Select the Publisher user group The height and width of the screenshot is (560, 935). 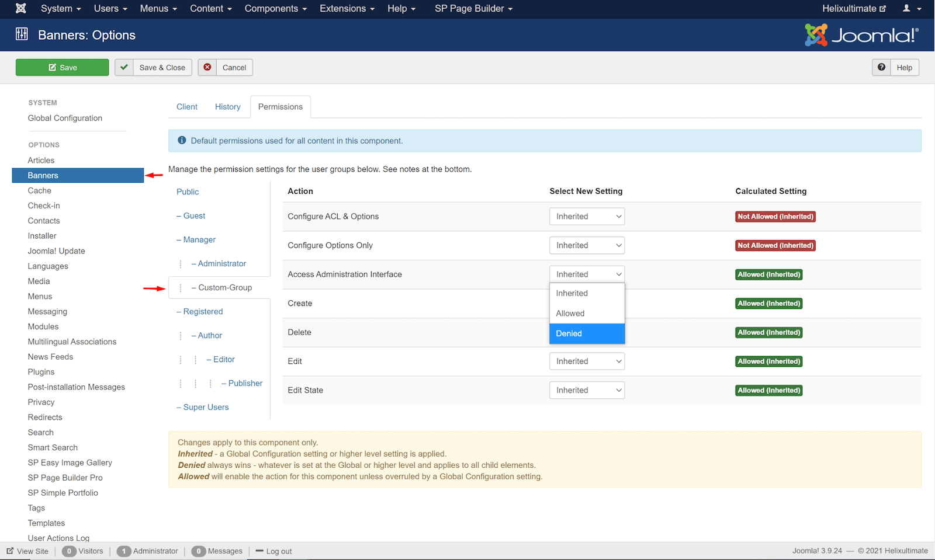245,383
